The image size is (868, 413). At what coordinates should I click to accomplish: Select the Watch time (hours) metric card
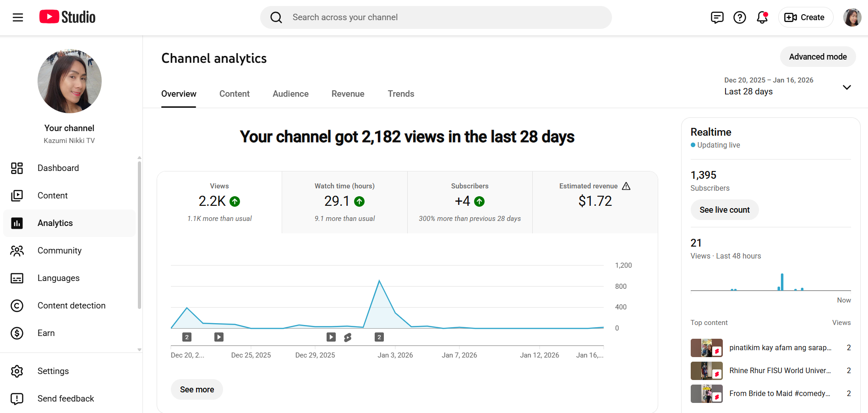click(344, 202)
